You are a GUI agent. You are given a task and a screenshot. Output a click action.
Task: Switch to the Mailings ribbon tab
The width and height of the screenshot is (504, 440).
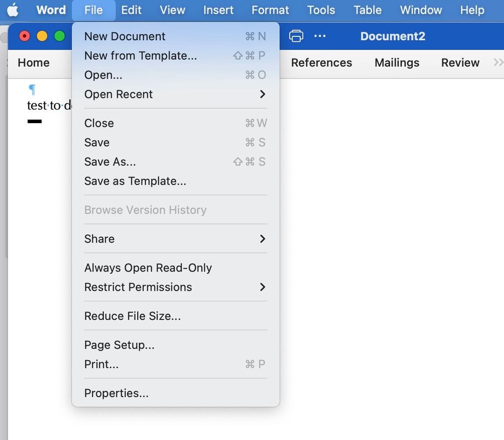coord(397,63)
